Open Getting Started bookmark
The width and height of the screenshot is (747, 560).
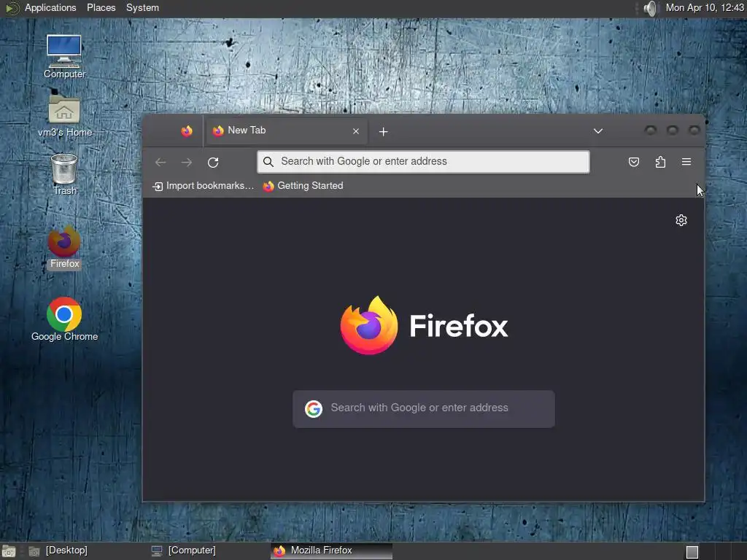point(303,186)
